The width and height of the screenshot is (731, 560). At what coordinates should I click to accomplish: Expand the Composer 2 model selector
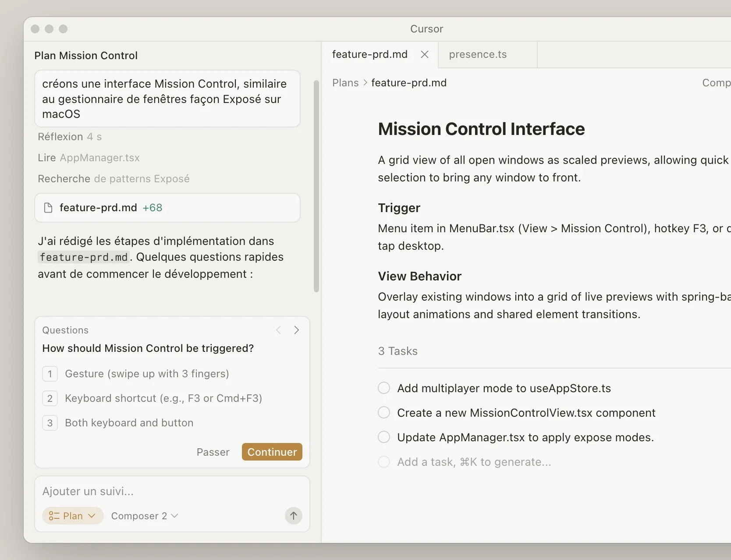point(144,516)
